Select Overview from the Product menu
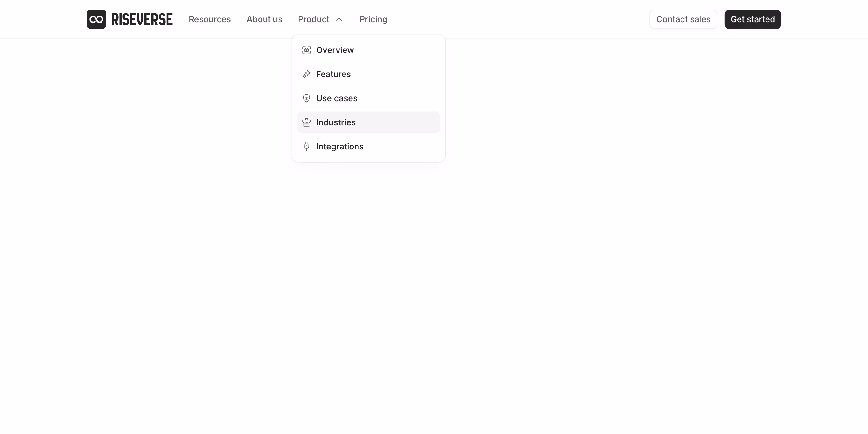The width and height of the screenshot is (868, 434). coord(335,50)
